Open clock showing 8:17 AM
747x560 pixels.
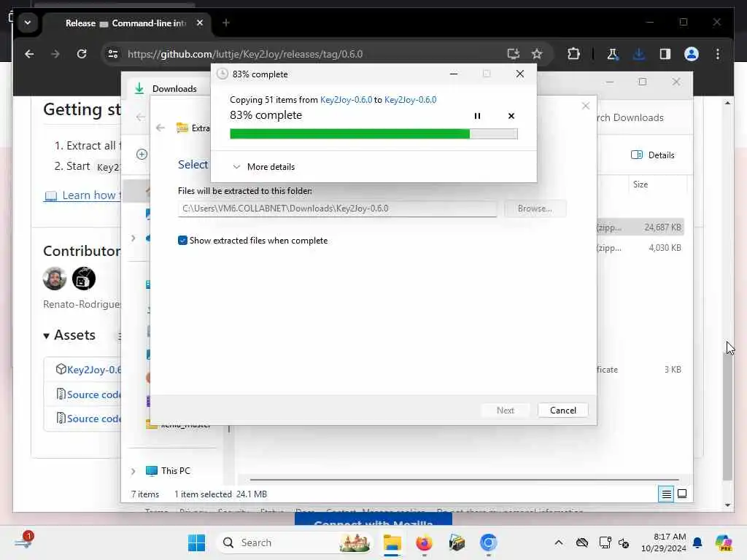coord(663,542)
